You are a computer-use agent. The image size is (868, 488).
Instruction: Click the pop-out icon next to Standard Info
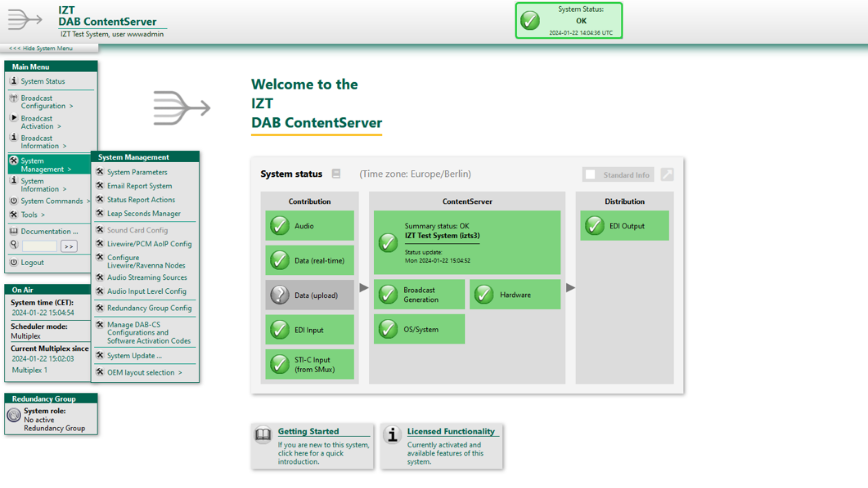[x=667, y=174]
